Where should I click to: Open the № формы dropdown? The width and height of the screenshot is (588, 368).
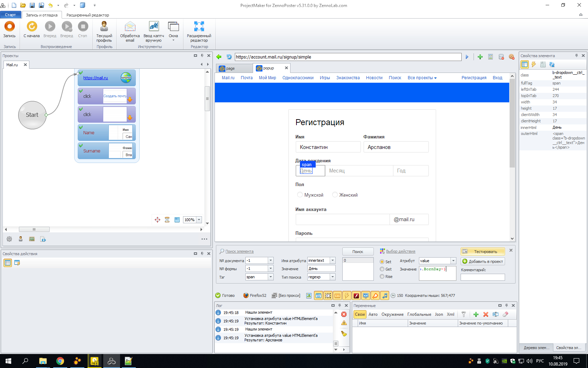tap(271, 268)
